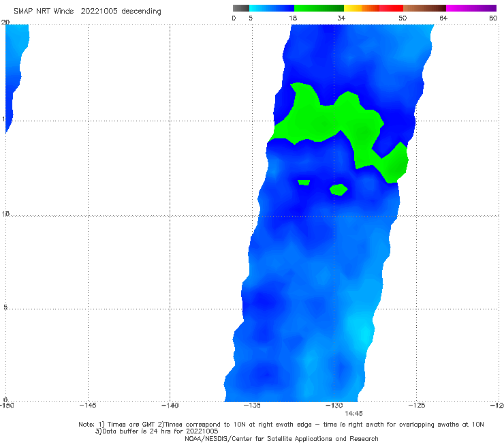Click the 'SMAP NRT Winds 20221005 descending' title

coord(87,12)
